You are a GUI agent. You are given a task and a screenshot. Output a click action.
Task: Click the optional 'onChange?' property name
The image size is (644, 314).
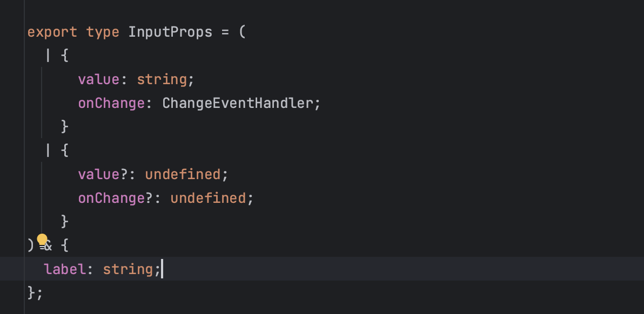pyautogui.click(x=116, y=199)
